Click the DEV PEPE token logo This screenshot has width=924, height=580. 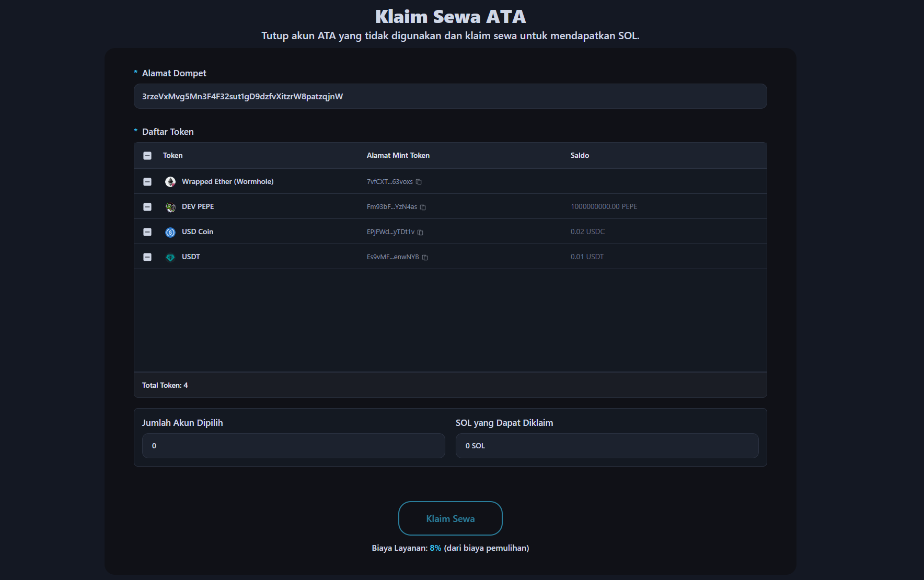170,207
